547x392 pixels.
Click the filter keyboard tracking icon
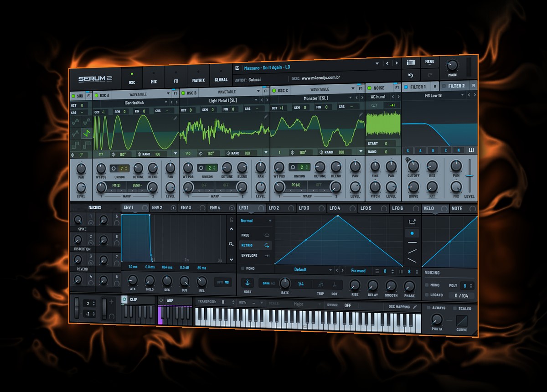tap(471, 150)
